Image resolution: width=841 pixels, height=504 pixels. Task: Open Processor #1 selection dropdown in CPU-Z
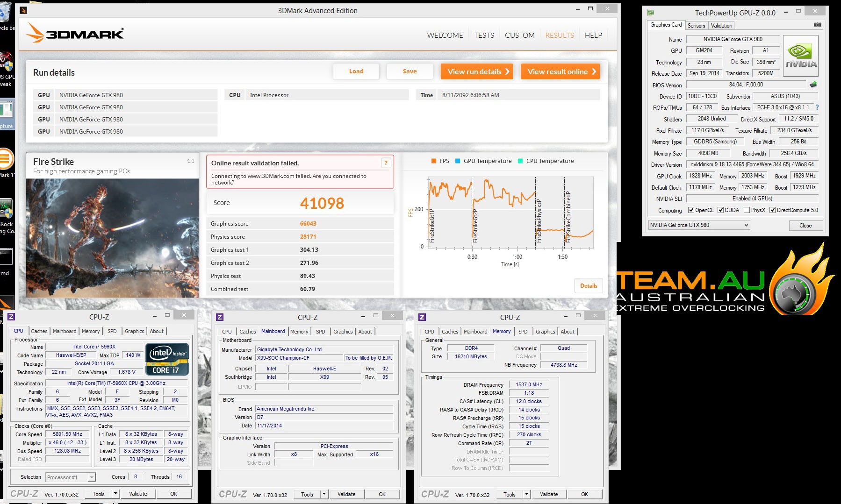[x=71, y=477]
